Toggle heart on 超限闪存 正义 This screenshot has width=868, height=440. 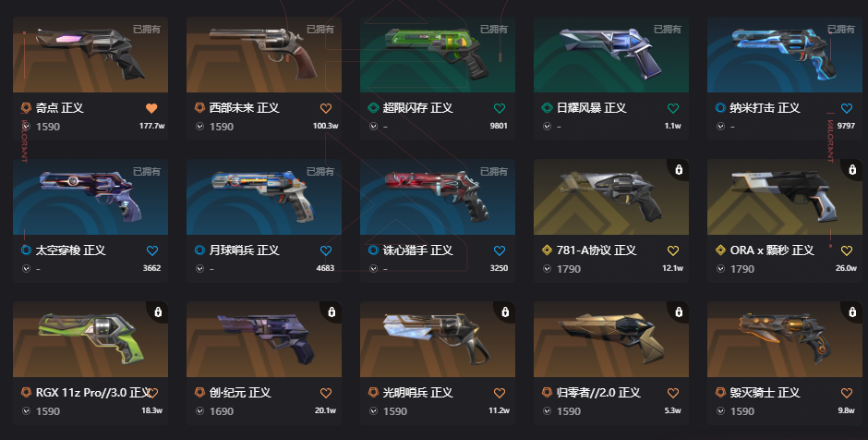point(499,108)
